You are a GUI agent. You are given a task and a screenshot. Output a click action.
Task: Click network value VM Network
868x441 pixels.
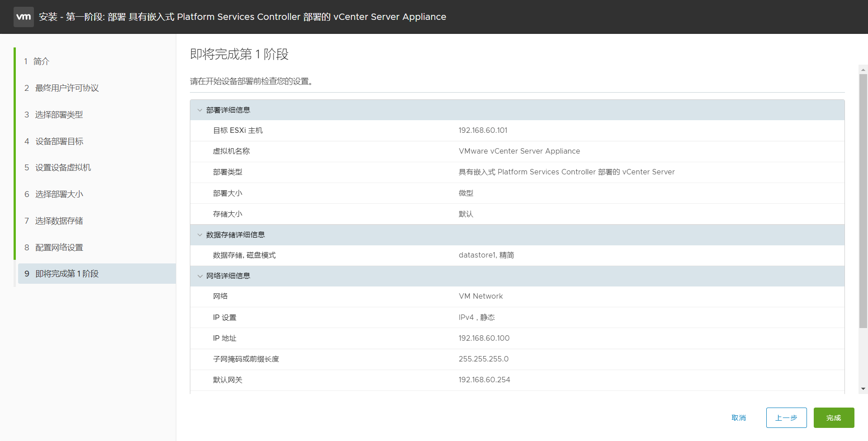tap(481, 296)
